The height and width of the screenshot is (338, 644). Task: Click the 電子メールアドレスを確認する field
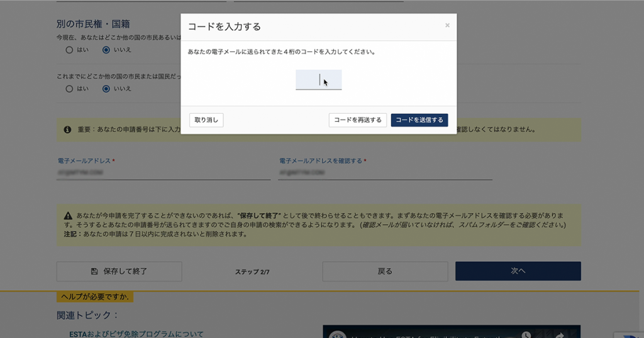point(385,172)
